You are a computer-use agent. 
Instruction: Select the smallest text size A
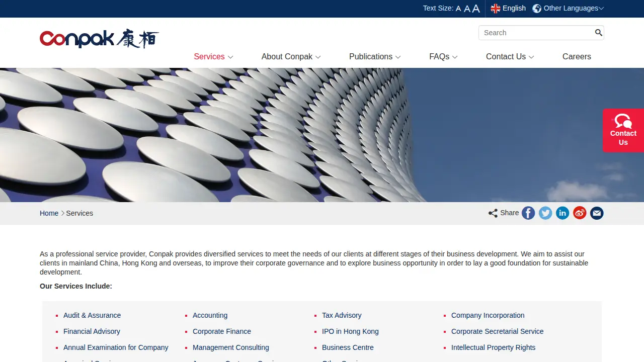click(458, 9)
